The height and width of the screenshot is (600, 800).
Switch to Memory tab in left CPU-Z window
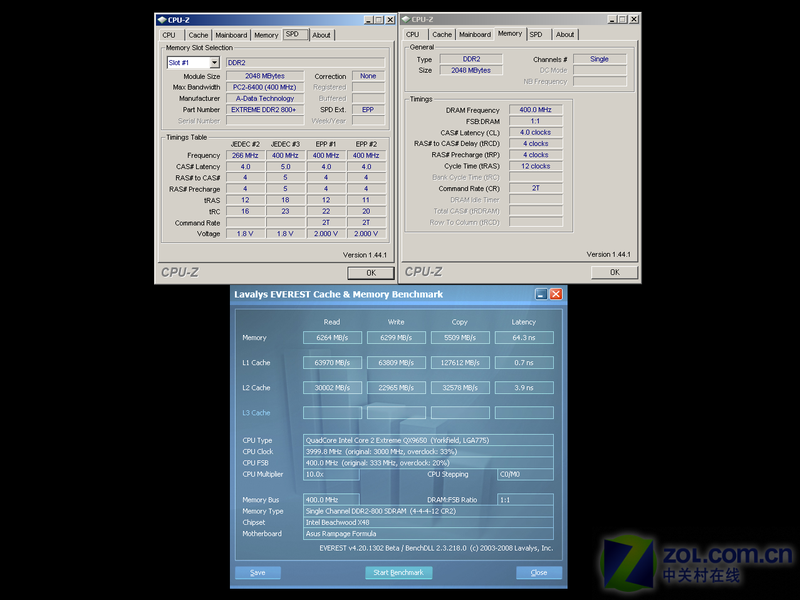coord(266,35)
